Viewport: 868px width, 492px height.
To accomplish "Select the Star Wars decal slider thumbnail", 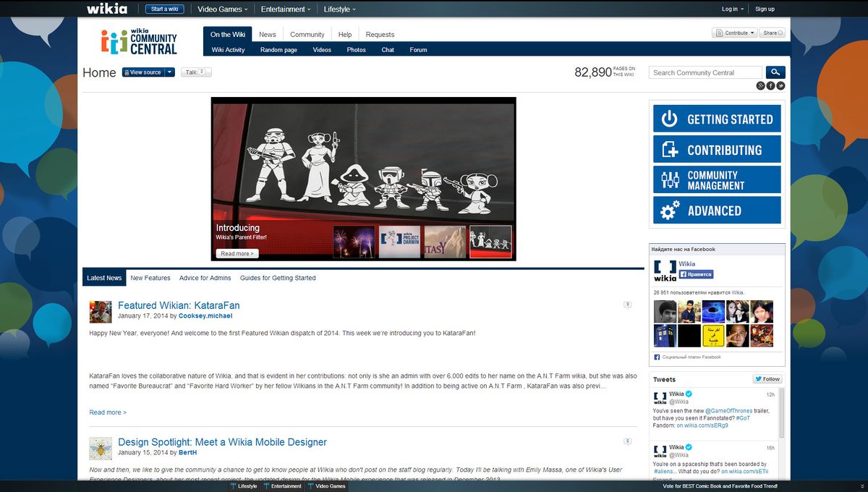I will 490,242.
